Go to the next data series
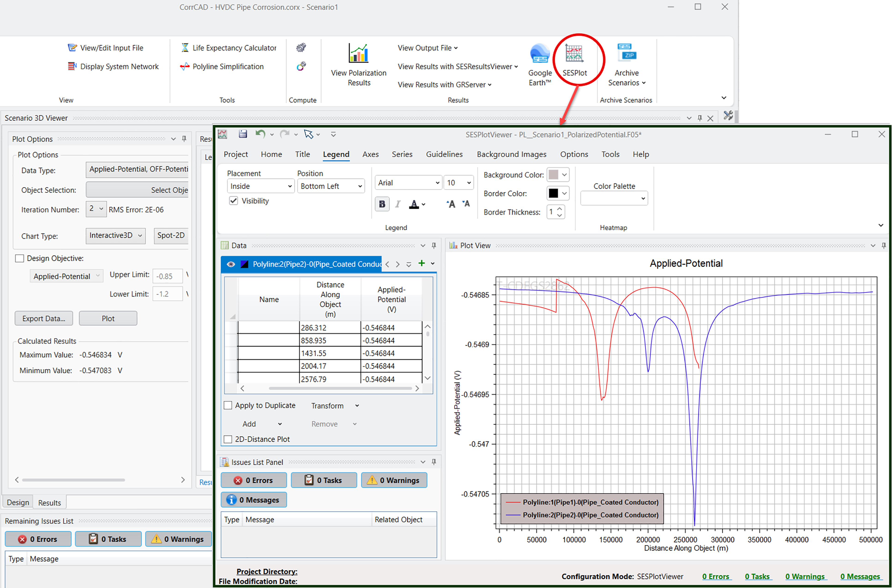892x588 pixels. pos(397,264)
